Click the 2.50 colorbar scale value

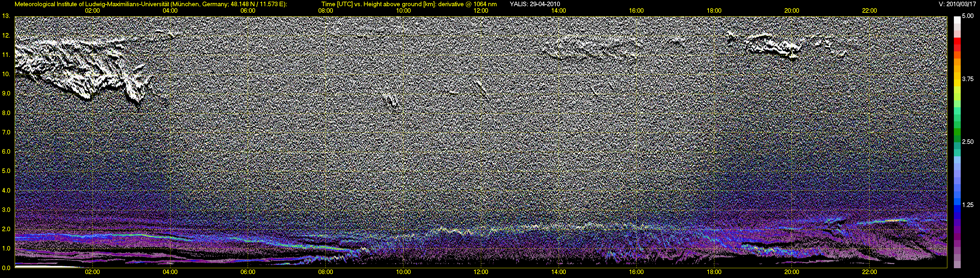[x=968, y=142]
